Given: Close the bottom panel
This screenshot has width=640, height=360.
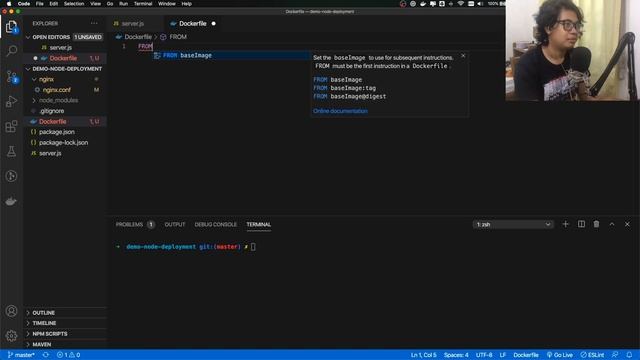Looking at the screenshot, I should point(627,224).
